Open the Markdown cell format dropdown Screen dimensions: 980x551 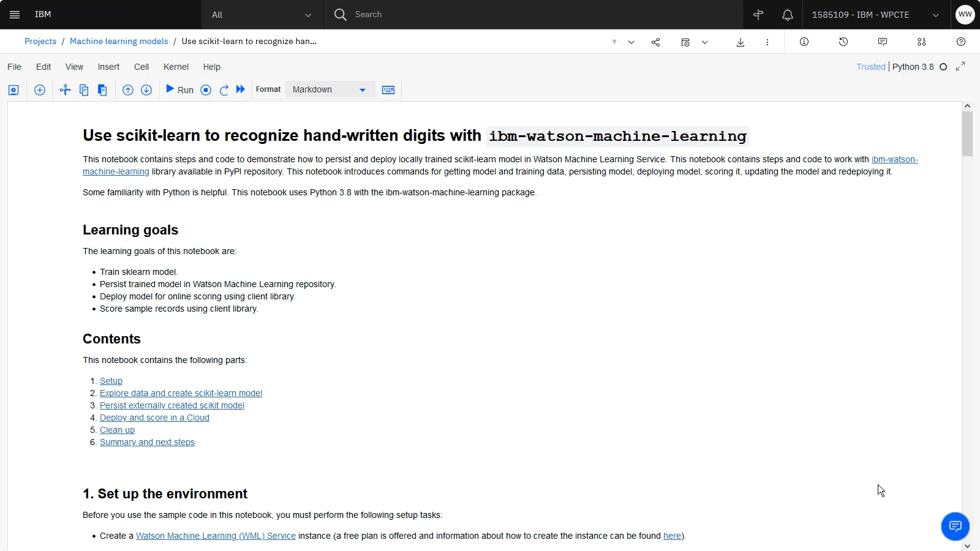click(x=330, y=89)
